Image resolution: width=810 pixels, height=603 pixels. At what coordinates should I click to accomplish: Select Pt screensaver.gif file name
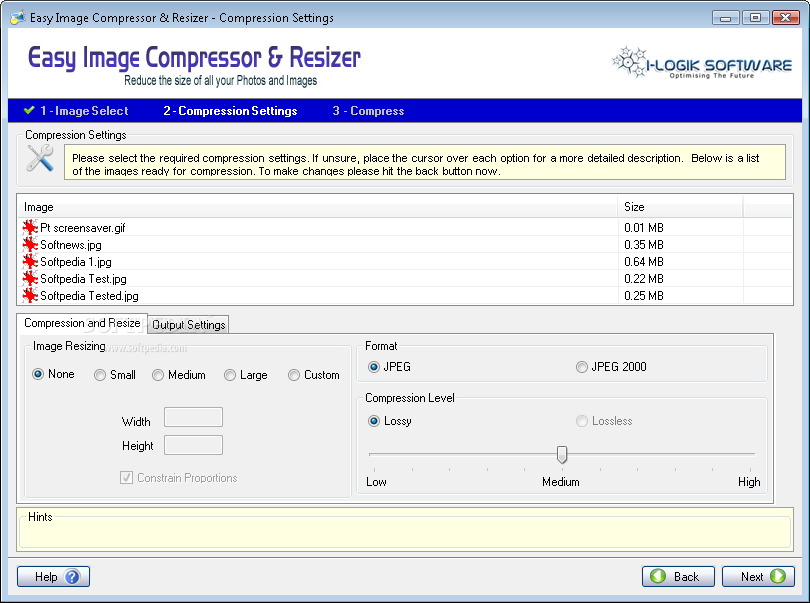tap(83, 228)
